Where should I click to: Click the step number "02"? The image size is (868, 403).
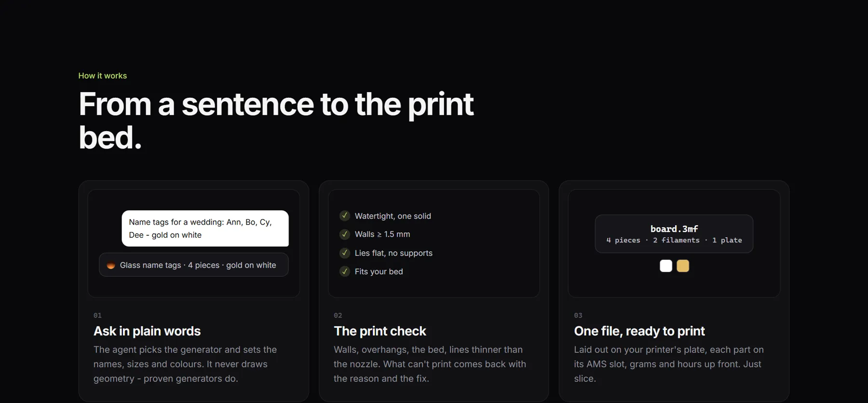338,315
